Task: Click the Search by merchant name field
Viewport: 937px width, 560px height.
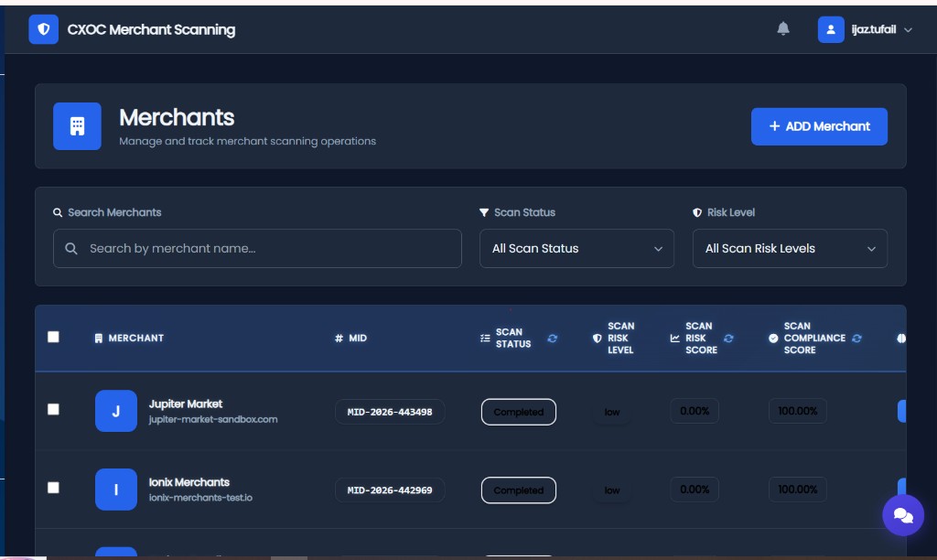Action: tap(257, 249)
